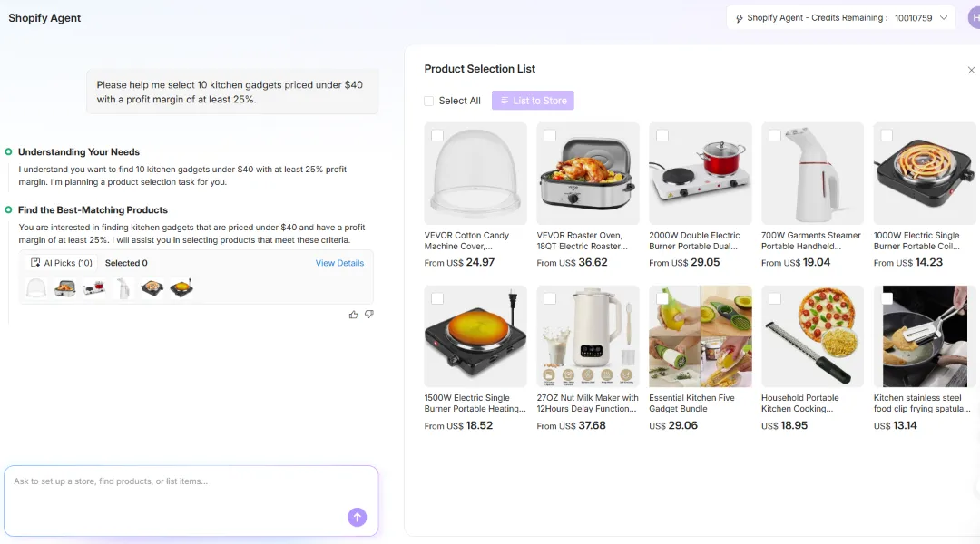Switch to the AI Picks (10) tab
980x544 pixels.
62,263
